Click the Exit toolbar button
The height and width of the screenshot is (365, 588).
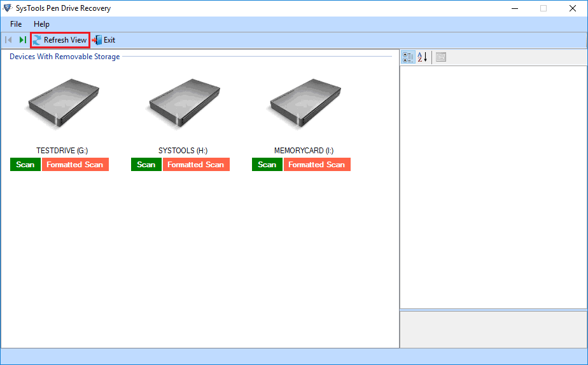coord(104,40)
